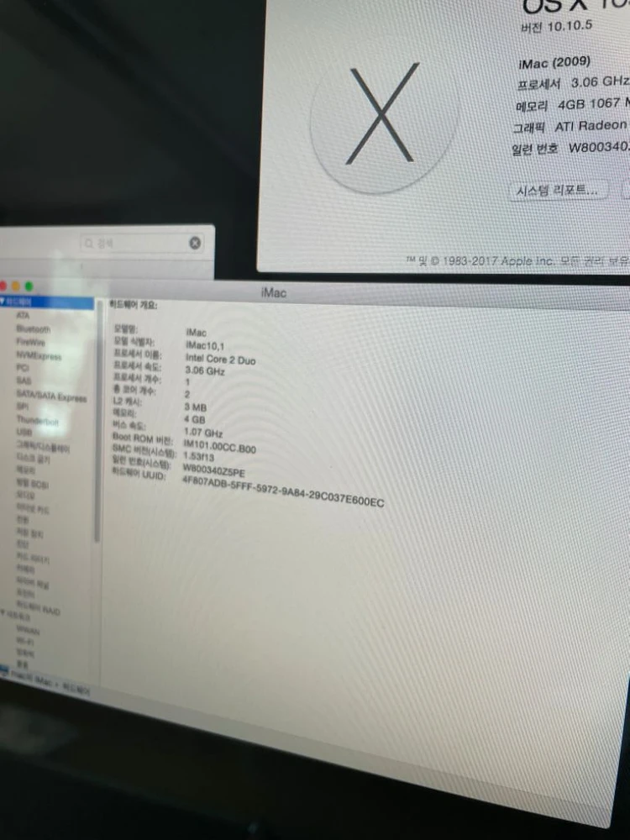
Task: Click the 일련 번호 line in About window
Action: coord(570,149)
